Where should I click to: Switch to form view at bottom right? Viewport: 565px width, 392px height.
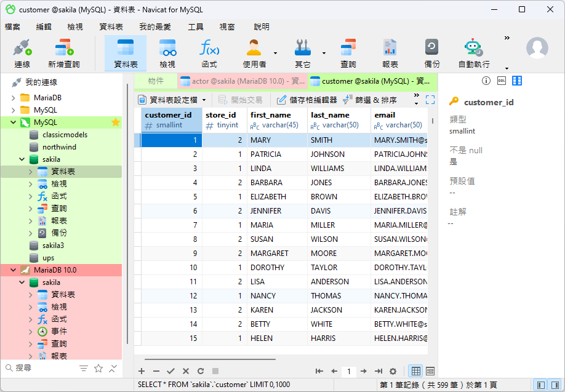click(430, 371)
